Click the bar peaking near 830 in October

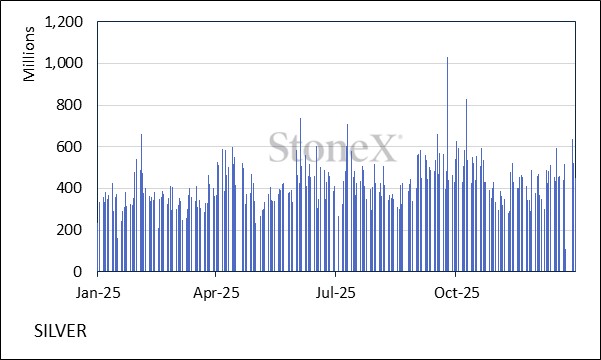(x=466, y=185)
